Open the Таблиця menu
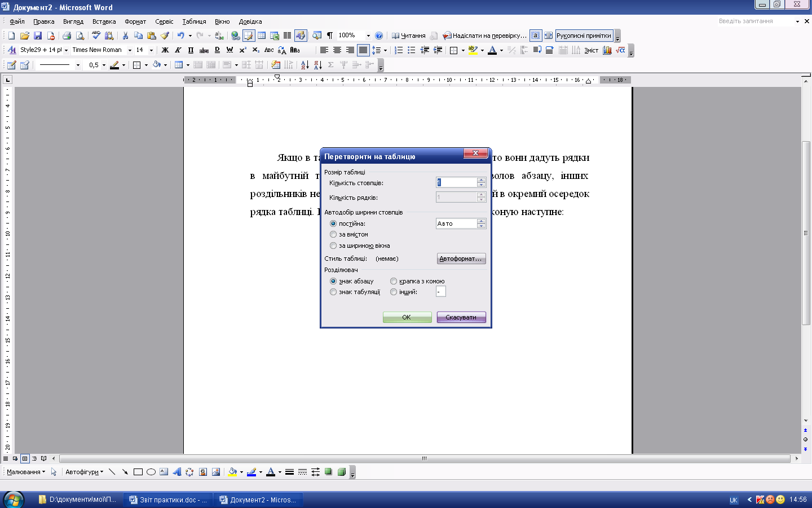 point(194,21)
